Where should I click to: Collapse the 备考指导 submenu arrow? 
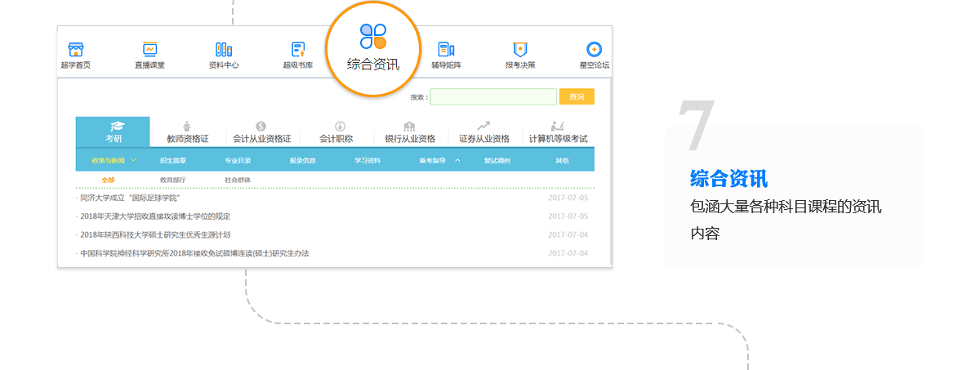point(457,160)
